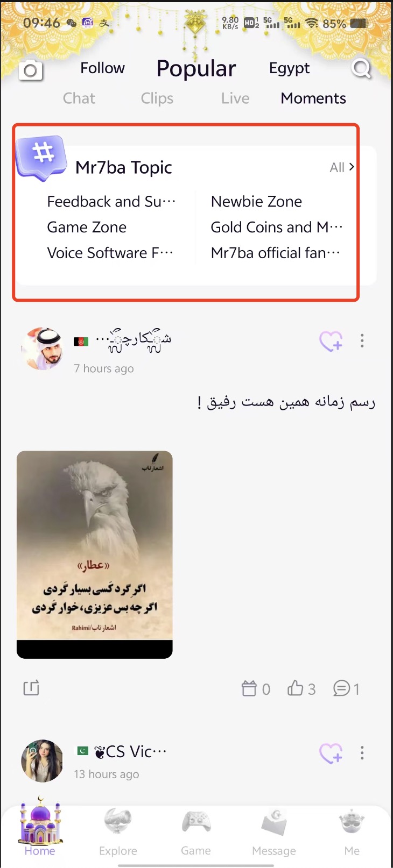Switch to the Follow feed tab
Screen dimensions: 393x868
click(102, 68)
